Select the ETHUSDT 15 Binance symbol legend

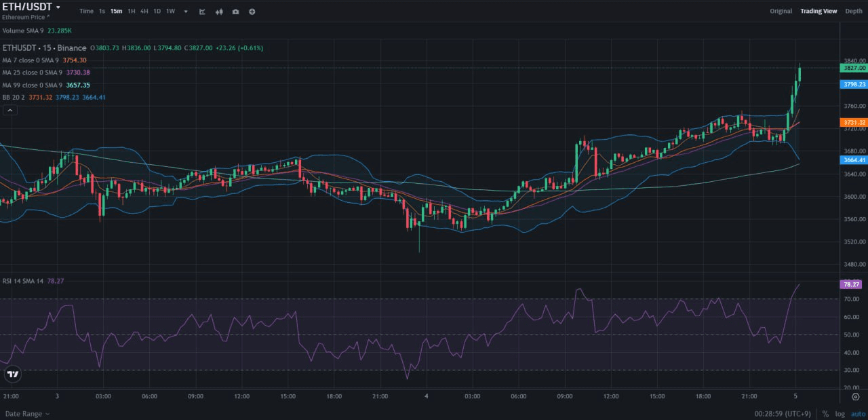44,48
